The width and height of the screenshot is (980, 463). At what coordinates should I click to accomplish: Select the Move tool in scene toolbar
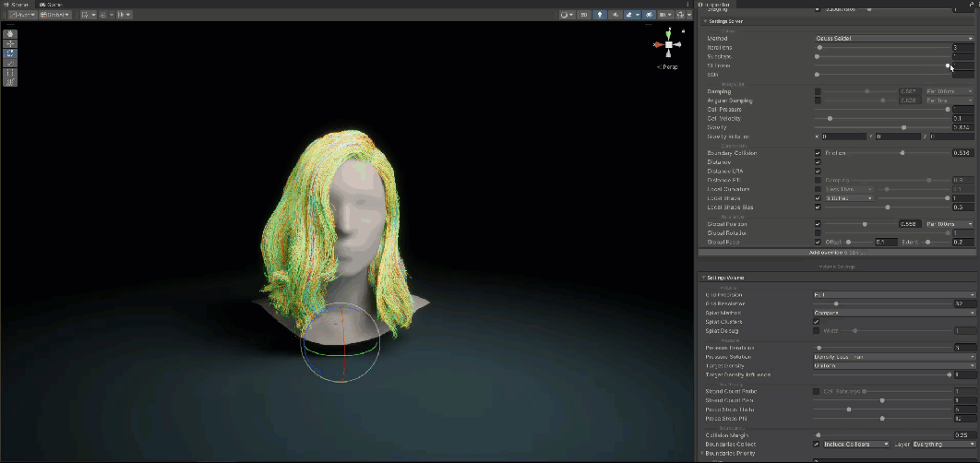click(10, 43)
